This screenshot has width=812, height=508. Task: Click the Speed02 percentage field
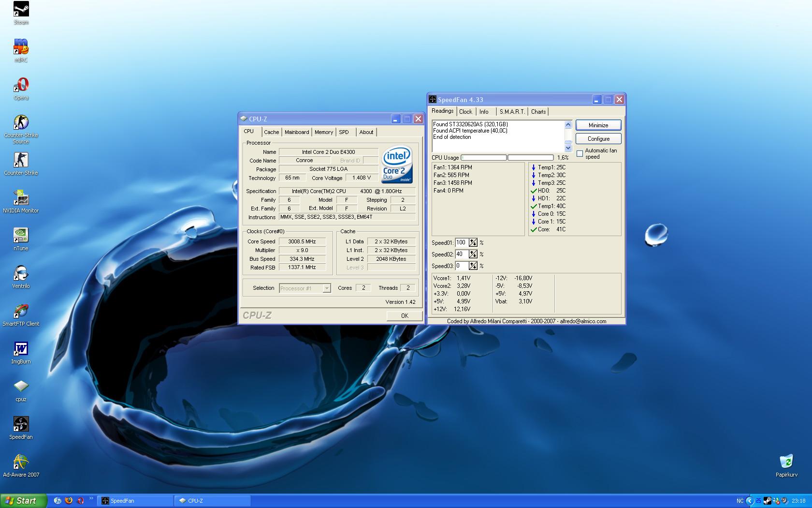pos(461,254)
